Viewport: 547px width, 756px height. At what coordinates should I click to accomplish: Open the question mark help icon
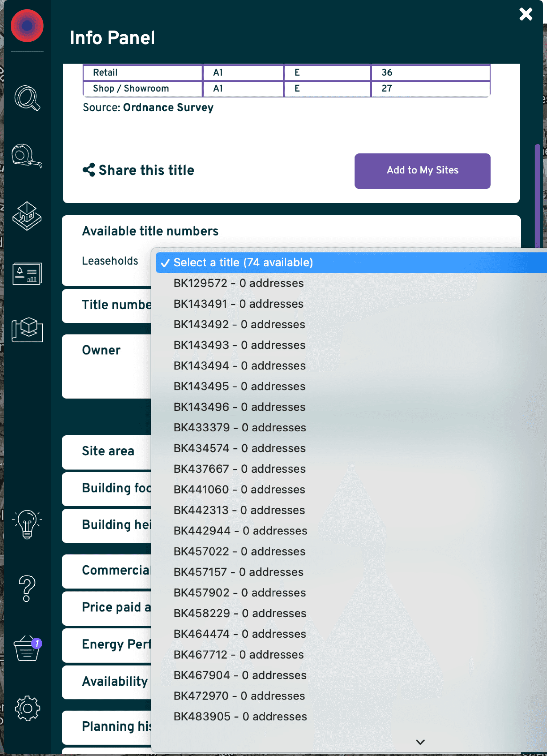[x=27, y=588]
